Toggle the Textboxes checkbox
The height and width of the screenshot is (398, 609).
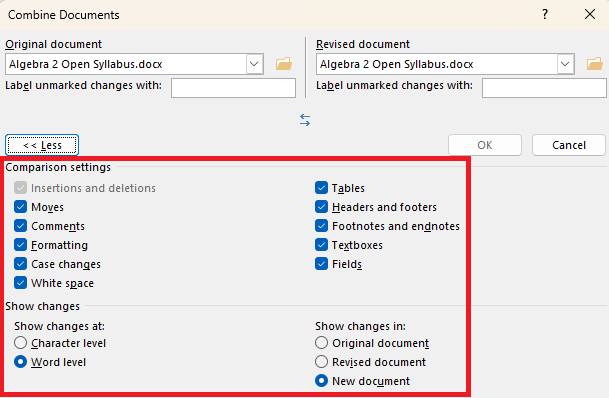point(321,245)
